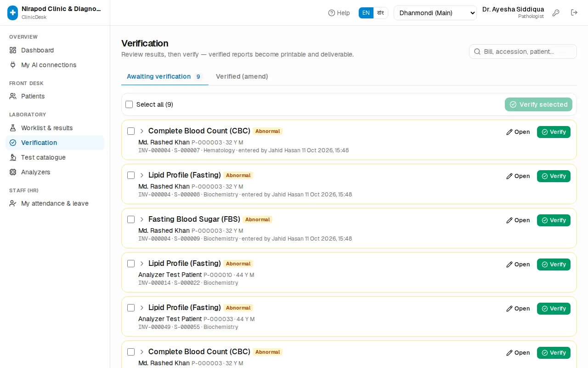Check the box for Lipid Profile sample S-000008
Viewport: 588px width, 368px height.
tap(131, 175)
